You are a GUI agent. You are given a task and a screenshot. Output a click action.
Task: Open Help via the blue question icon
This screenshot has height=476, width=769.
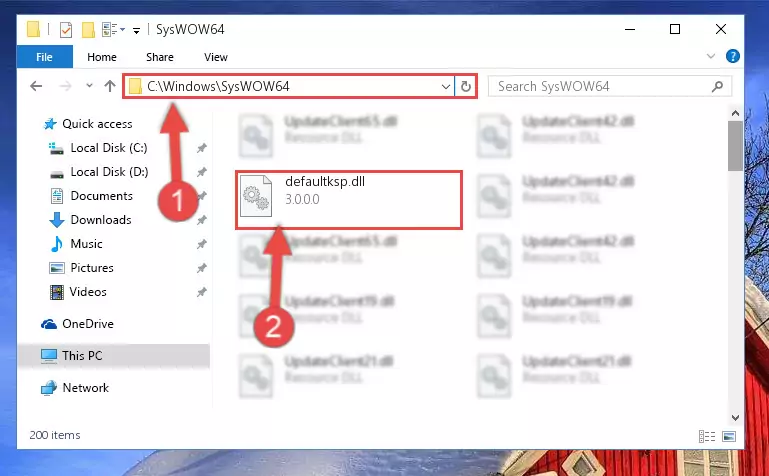point(733,56)
